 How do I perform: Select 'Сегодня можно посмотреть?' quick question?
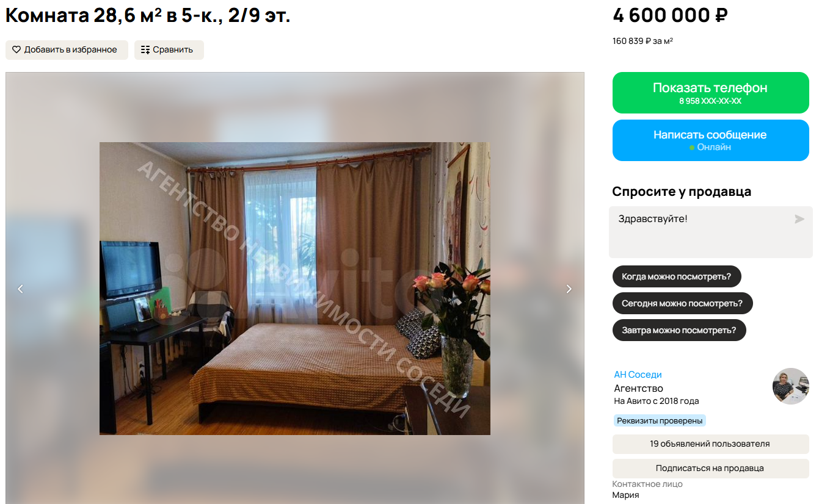point(682,303)
